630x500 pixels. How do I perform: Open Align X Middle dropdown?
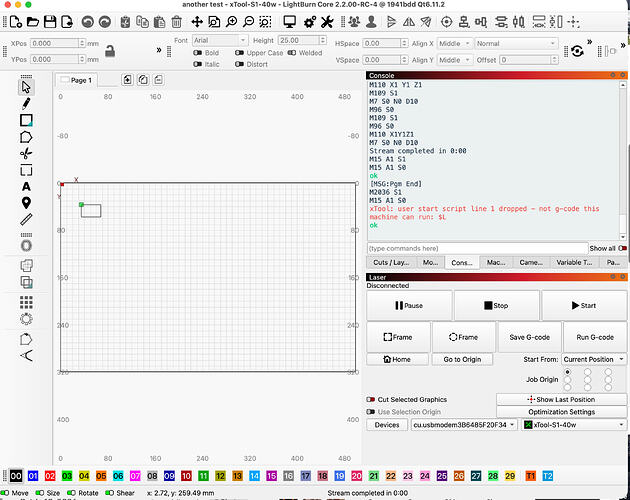tap(454, 43)
